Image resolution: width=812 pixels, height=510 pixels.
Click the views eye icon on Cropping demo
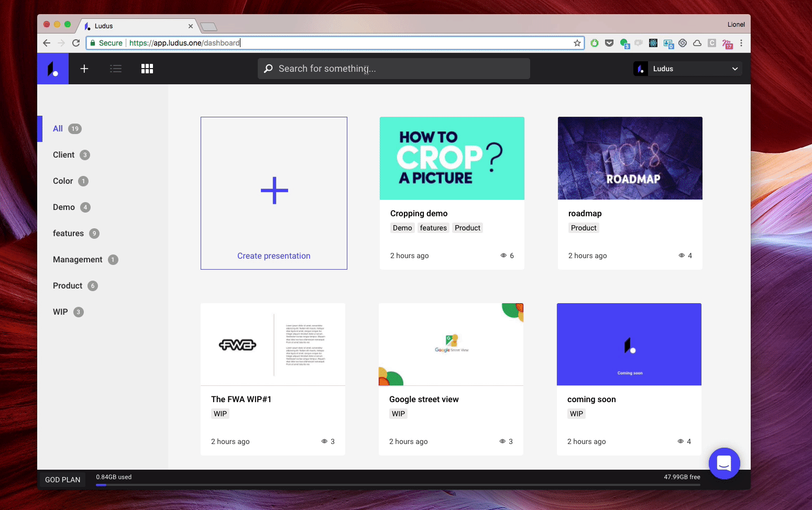tap(503, 256)
